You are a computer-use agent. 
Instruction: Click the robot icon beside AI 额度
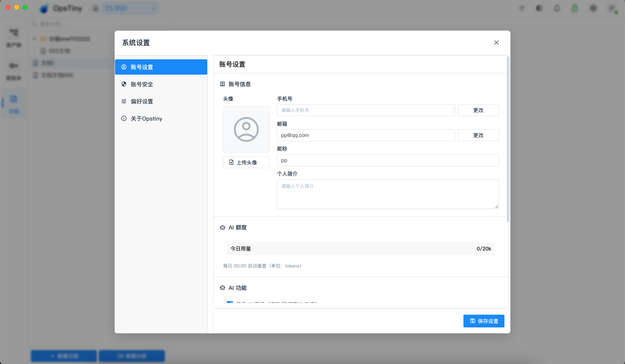(x=222, y=227)
